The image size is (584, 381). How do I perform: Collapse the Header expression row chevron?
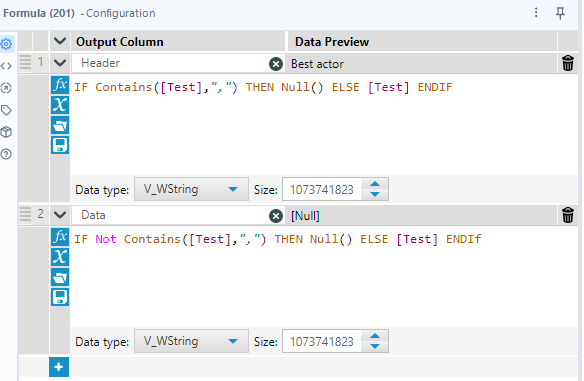[x=60, y=63]
